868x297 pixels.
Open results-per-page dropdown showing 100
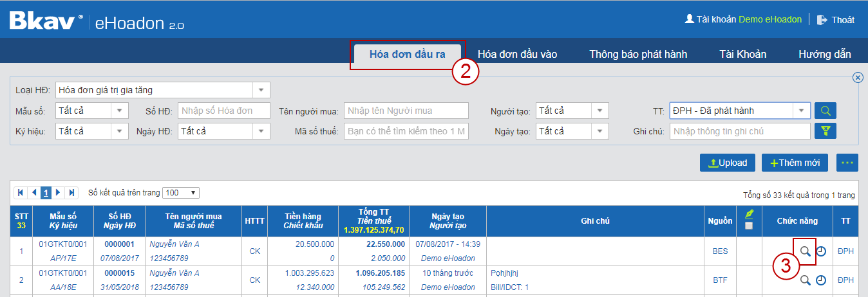point(182,192)
